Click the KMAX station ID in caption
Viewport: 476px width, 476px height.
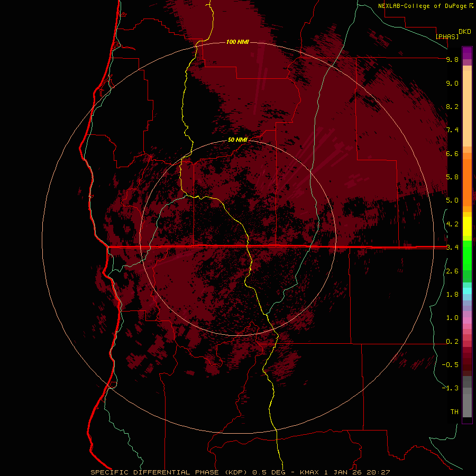pyautogui.click(x=309, y=472)
